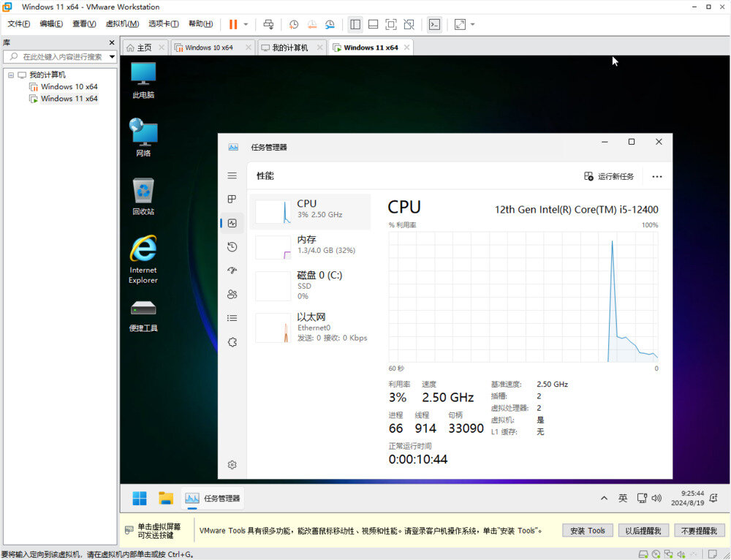This screenshot has width=731, height=560.
Task: Open Startup apps page icon
Action: [x=232, y=271]
